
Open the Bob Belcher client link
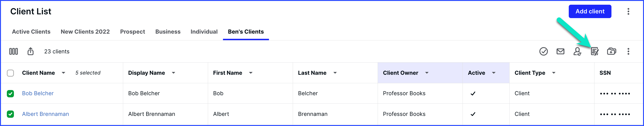(38, 93)
